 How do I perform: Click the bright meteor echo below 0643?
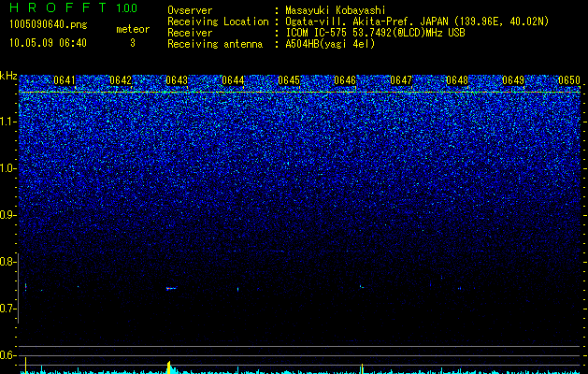point(171,288)
